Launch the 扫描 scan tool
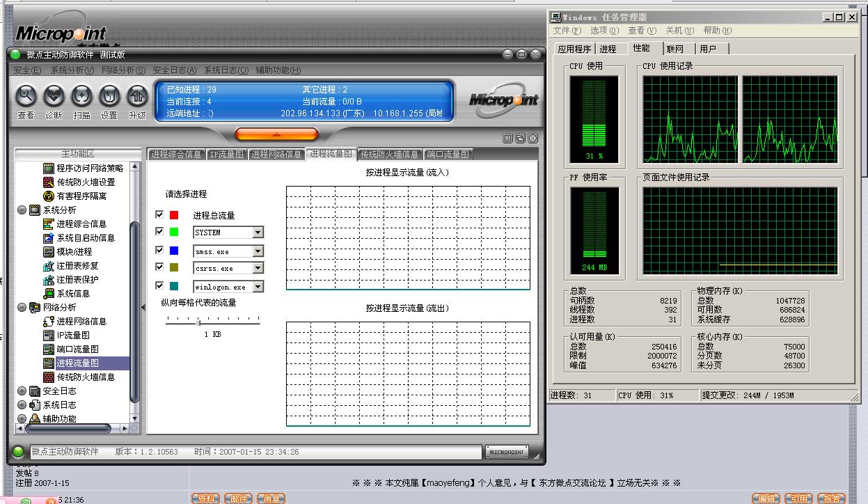This screenshot has height=504, width=868. pyautogui.click(x=81, y=95)
